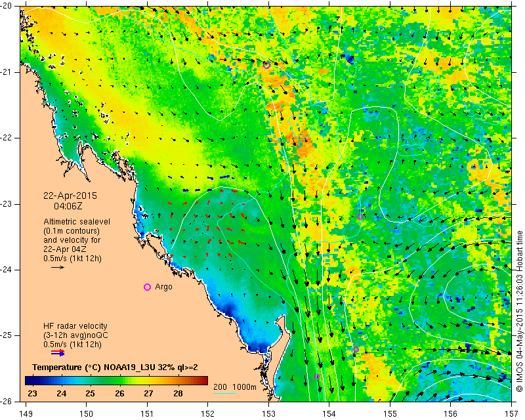525x420 pixels.
Task: Click the Argo float marker near 21°S 153°E
Action: coord(267,66)
